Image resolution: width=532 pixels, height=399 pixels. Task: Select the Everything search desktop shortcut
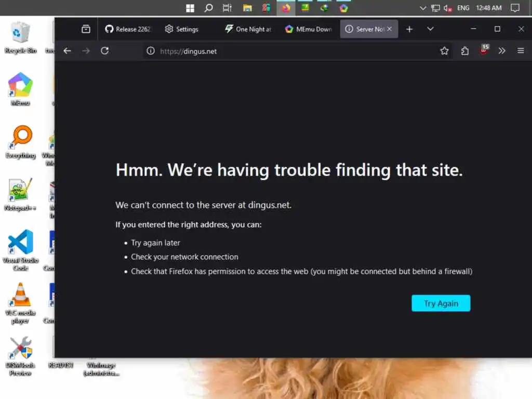click(x=21, y=142)
